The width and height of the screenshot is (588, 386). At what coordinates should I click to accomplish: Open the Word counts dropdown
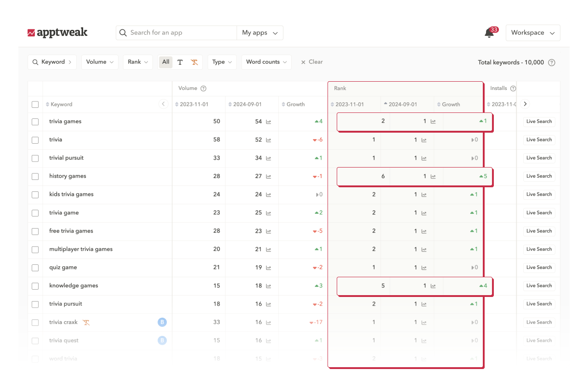(266, 62)
